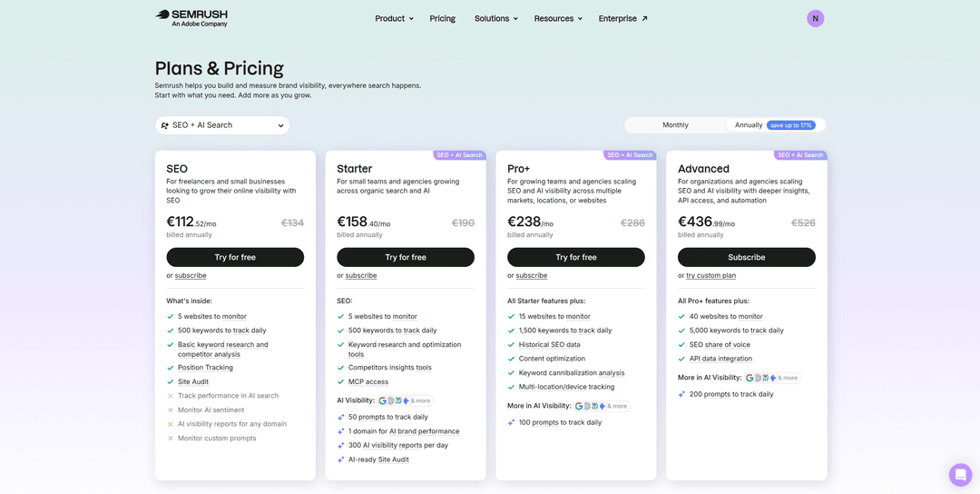The image size is (980, 494).
Task: Click AI engine icons in Advanced plan
Action: [x=772, y=378]
